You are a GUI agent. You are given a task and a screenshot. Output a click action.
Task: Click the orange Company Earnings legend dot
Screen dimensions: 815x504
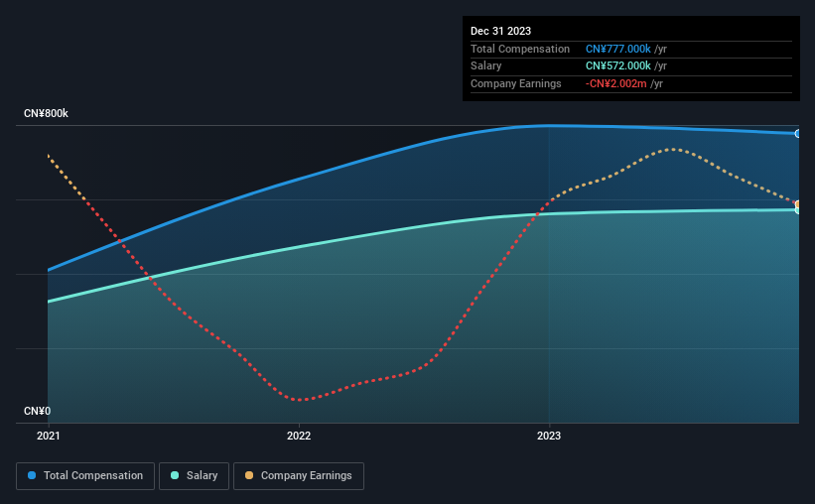coord(249,475)
